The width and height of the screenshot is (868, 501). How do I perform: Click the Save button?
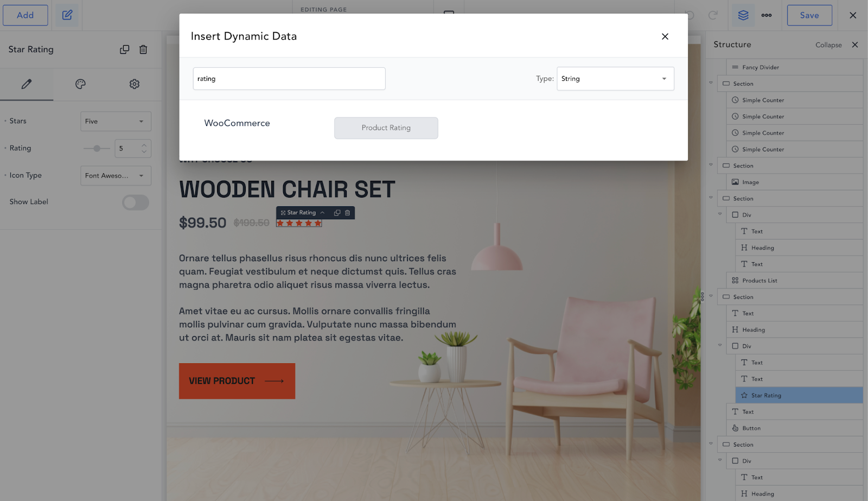(x=809, y=15)
